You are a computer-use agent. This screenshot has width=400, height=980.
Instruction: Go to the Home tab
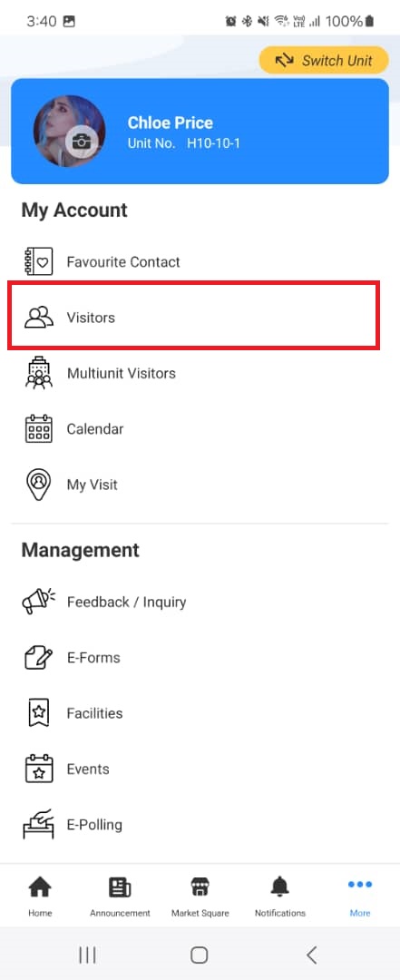(40, 897)
